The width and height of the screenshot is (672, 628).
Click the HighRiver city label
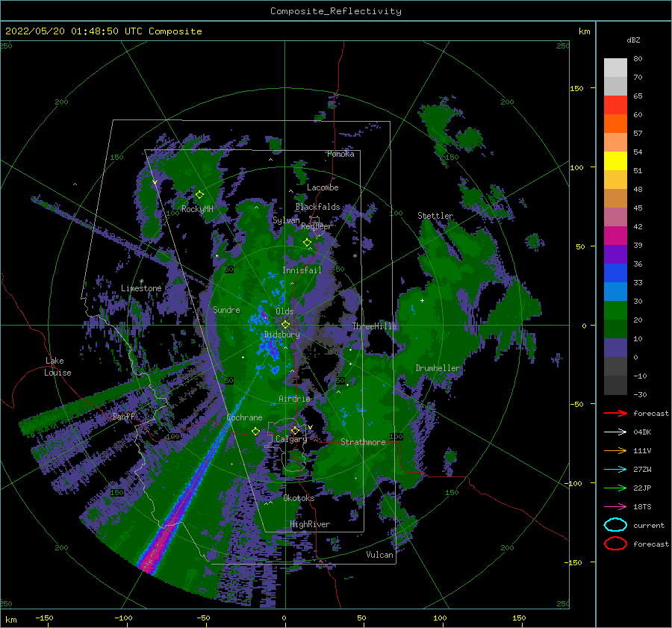click(310, 524)
